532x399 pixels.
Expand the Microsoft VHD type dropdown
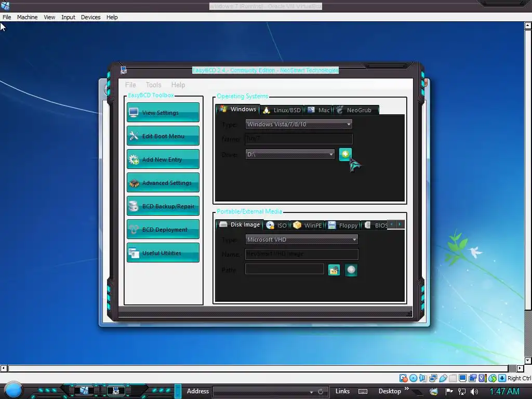click(301, 240)
